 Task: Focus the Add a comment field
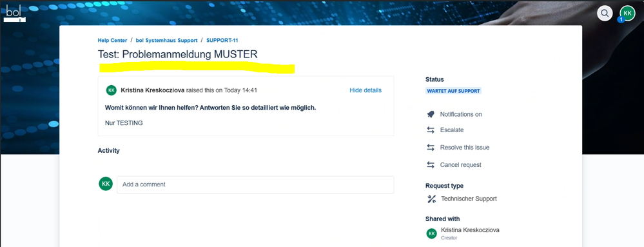coord(255,184)
